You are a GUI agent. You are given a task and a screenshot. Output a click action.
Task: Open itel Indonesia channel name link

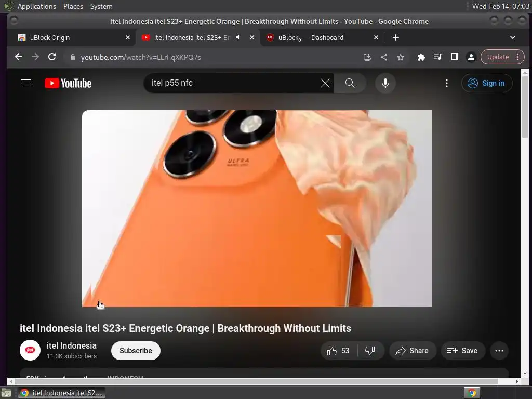pos(72,345)
